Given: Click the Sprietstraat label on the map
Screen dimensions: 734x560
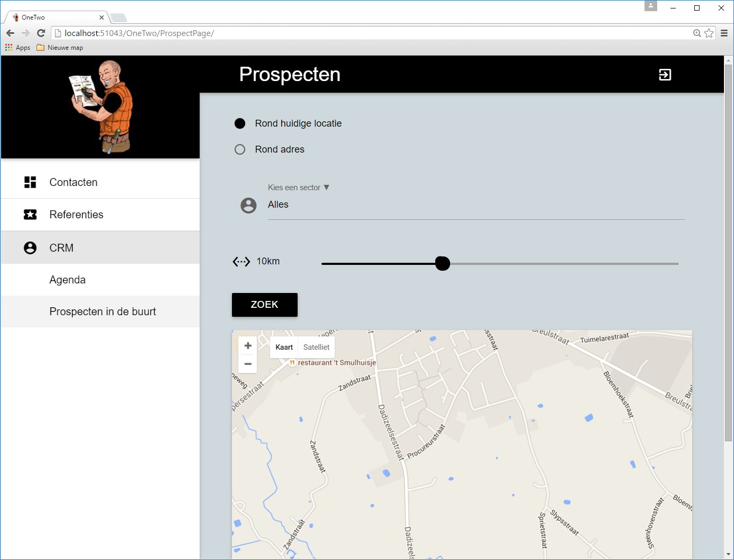Looking at the screenshot, I should 543,530.
